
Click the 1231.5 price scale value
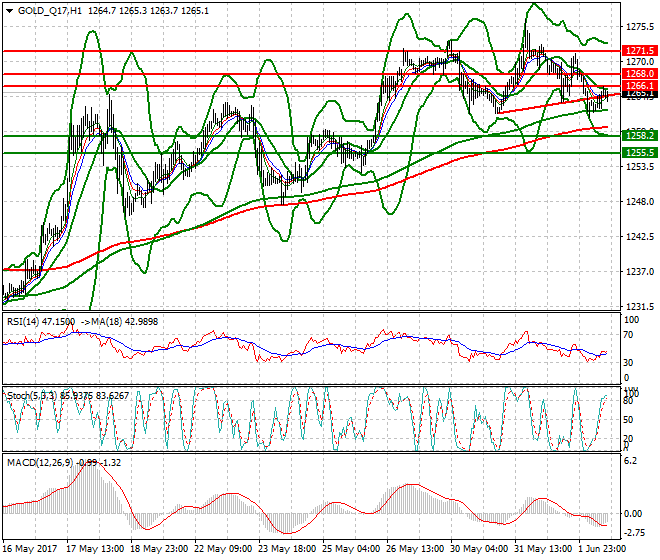(640, 307)
